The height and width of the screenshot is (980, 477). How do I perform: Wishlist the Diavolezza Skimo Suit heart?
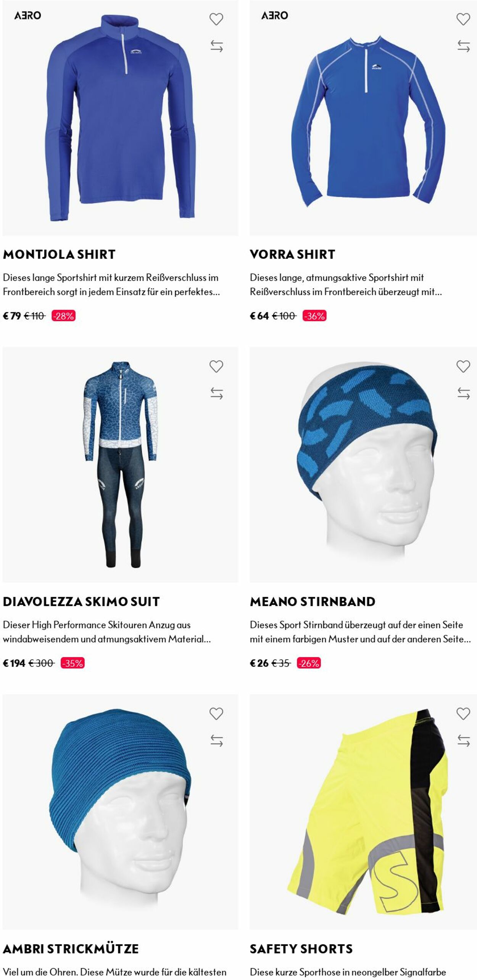(216, 366)
